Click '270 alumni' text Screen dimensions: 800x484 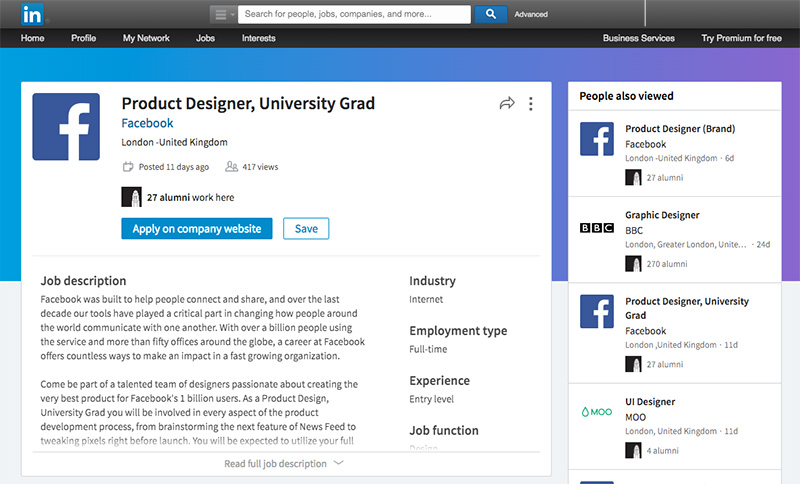coord(667,264)
